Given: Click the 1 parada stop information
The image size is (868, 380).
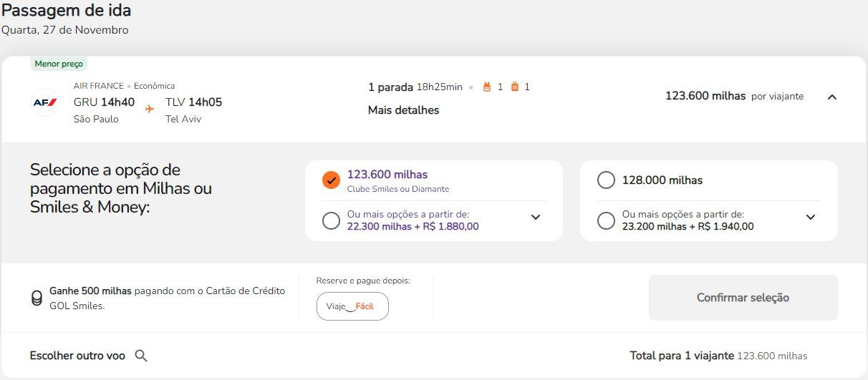Looking at the screenshot, I should point(390,87).
